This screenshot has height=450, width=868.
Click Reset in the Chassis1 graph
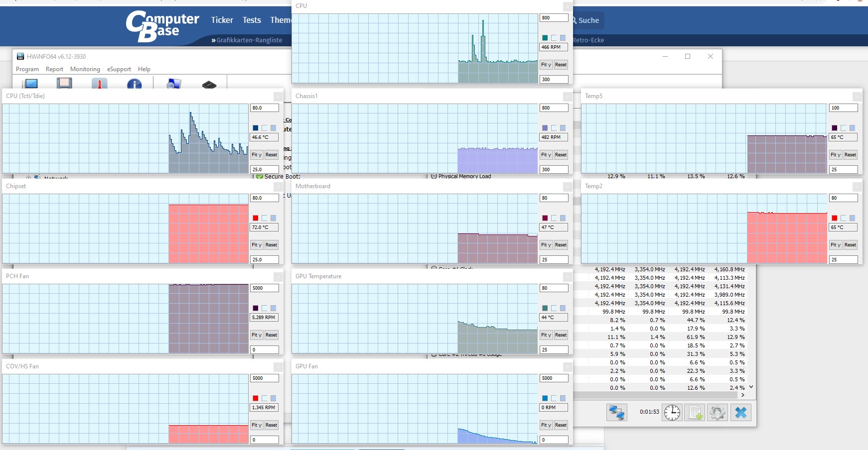[x=561, y=155]
